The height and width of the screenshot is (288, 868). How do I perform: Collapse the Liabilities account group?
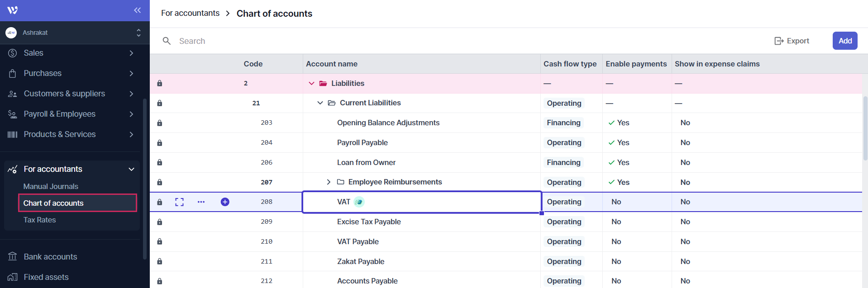311,84
